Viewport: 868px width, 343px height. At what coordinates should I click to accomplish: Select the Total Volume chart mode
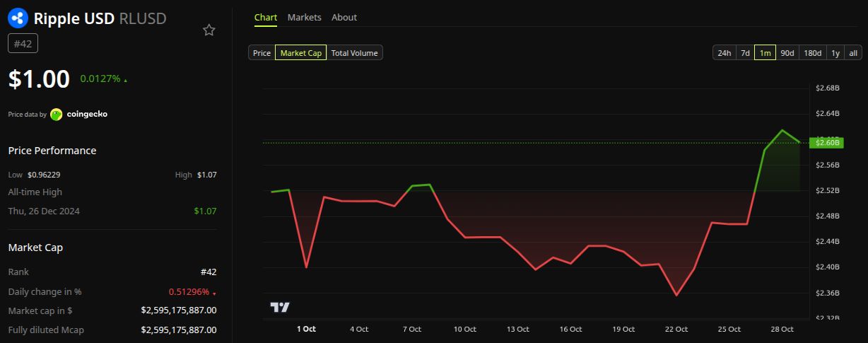pyautogui.click(x=355, y=52)
